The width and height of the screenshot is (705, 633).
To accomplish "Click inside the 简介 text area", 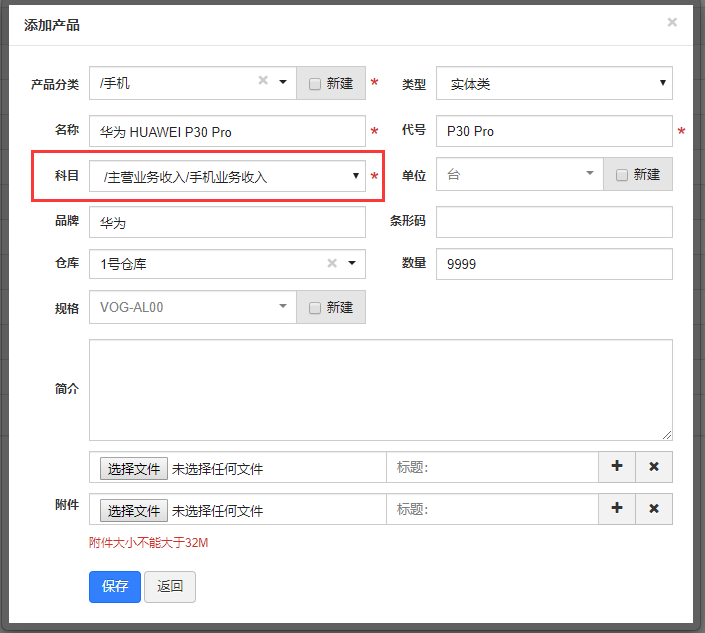I will point(380,390).
